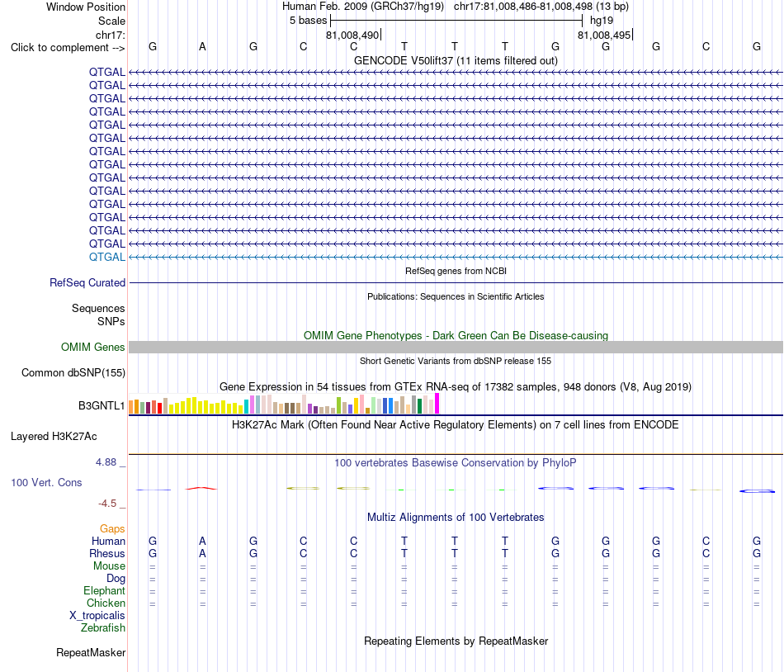The width and height of the screenshot is (784, 672).
Task: Click the Gene Expression in 54 tissues GTEx title
Action: [x=456, y=386]
